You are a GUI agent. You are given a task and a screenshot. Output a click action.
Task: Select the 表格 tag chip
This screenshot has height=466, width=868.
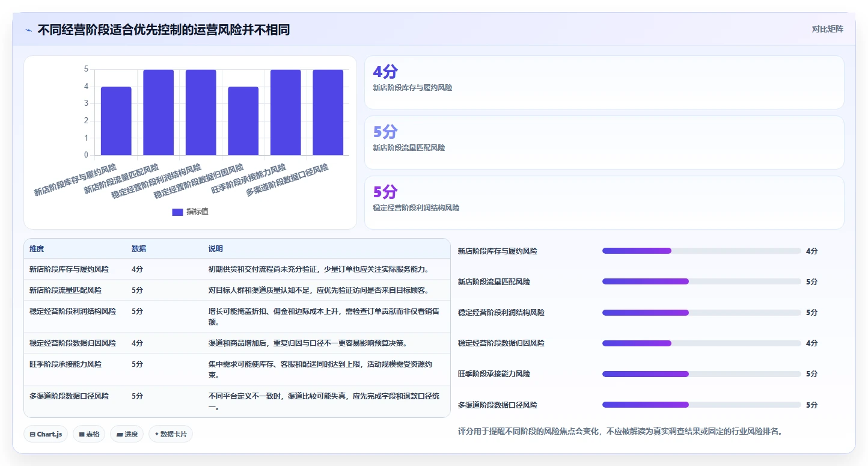coord(89,434)
